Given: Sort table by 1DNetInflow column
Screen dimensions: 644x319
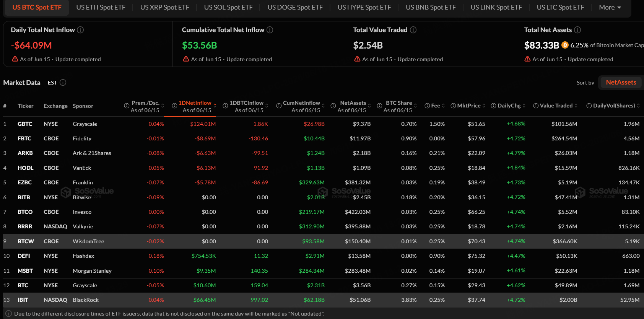Looking at the screenshot, I should point(195,103).
